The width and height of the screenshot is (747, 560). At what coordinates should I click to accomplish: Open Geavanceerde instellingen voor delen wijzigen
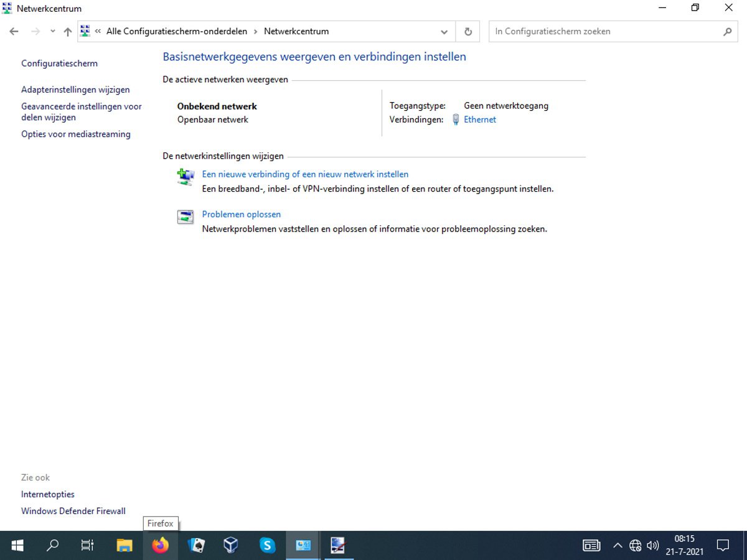[82, 112]
